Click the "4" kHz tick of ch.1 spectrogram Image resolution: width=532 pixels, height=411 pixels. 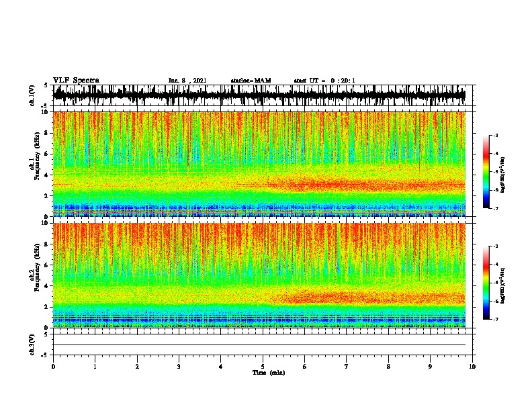coord(47,175)
